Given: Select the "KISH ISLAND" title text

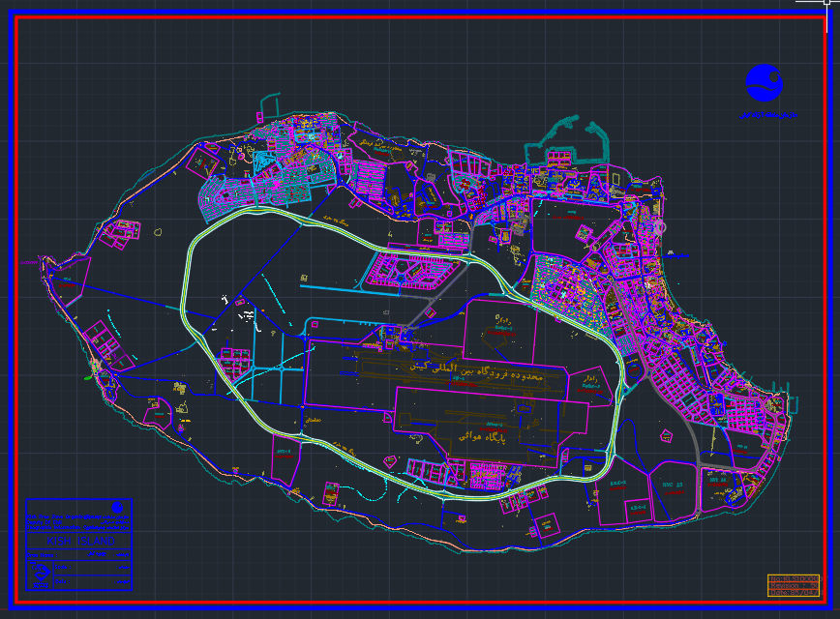Looking at the screenshot, I should pos(80,541).
